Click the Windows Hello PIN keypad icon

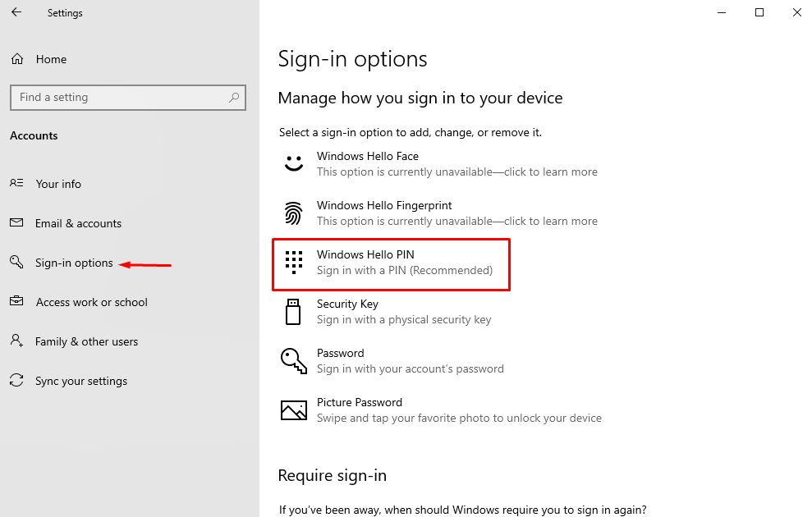coord(293,262)
